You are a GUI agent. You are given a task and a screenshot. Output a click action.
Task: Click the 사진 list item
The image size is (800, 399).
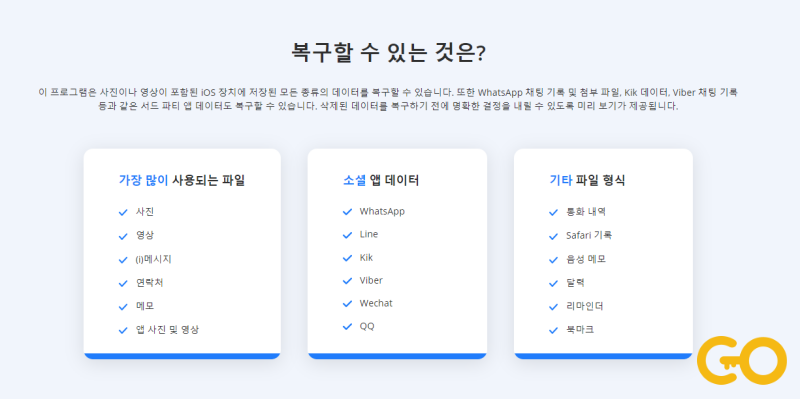point(145,212)
